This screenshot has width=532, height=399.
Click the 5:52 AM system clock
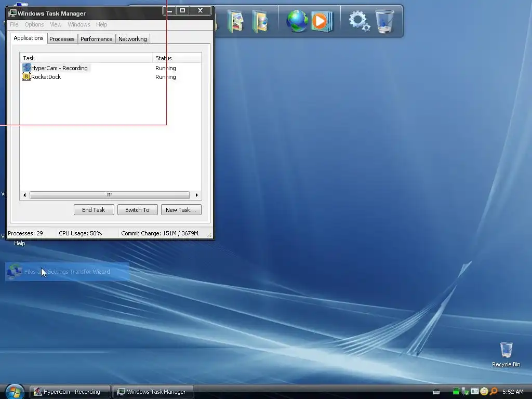pos(513,392)
